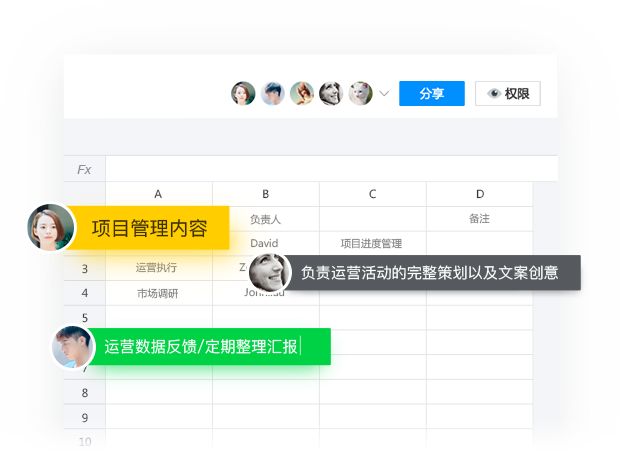This screenshot has height=470, width=620.
Task: Select column B header
Action: tap(266, 194)
